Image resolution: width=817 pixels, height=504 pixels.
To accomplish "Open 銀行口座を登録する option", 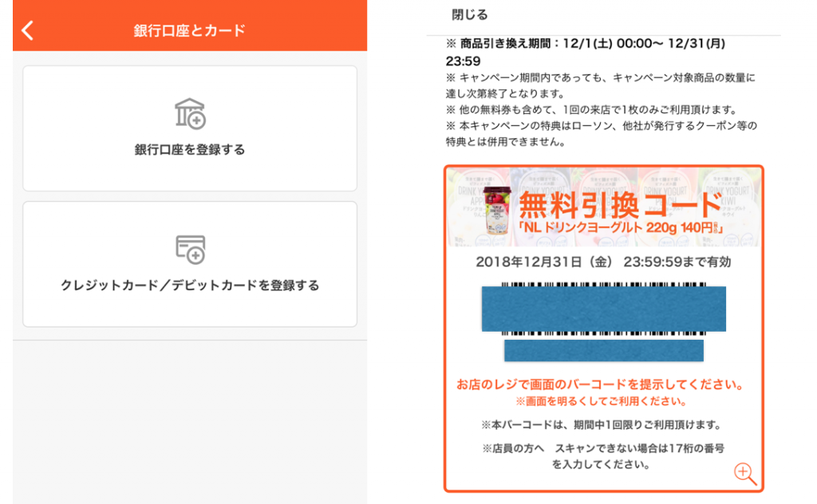I will coord(190,128).
